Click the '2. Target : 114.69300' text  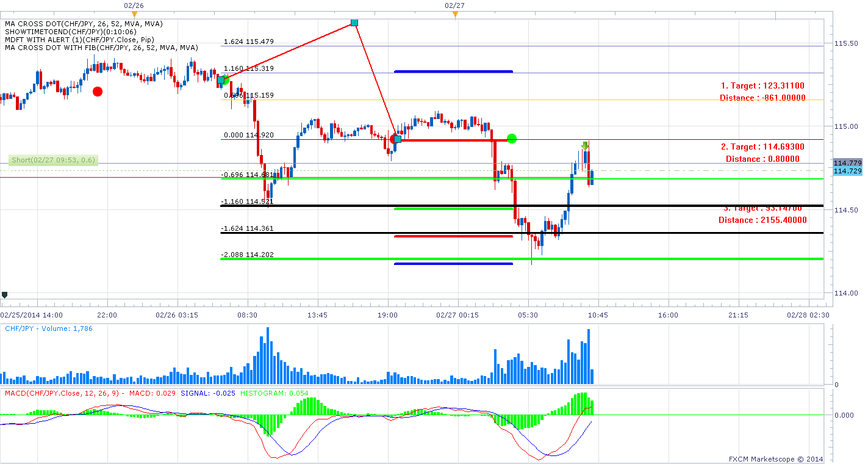click(x=762, y=147)
